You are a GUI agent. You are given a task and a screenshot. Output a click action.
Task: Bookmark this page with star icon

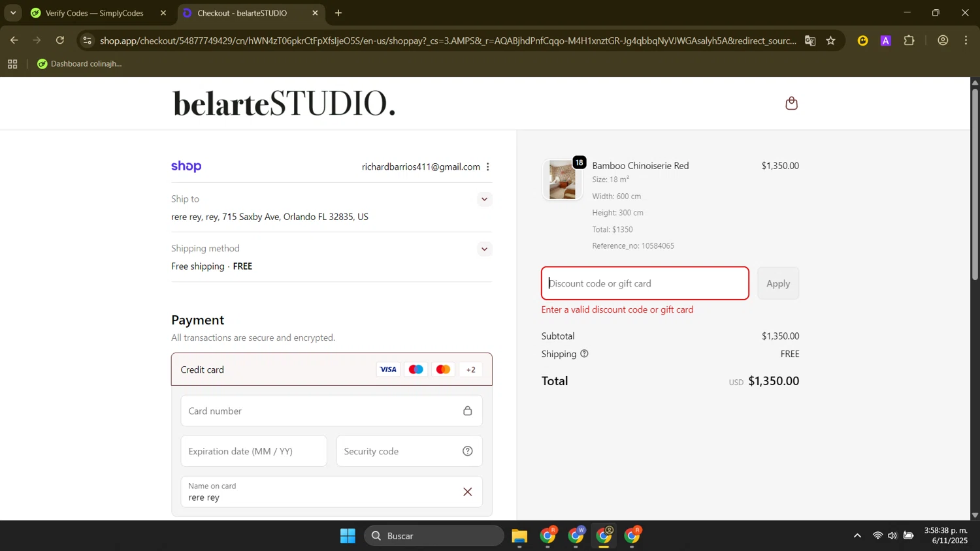tap(830, 40)
